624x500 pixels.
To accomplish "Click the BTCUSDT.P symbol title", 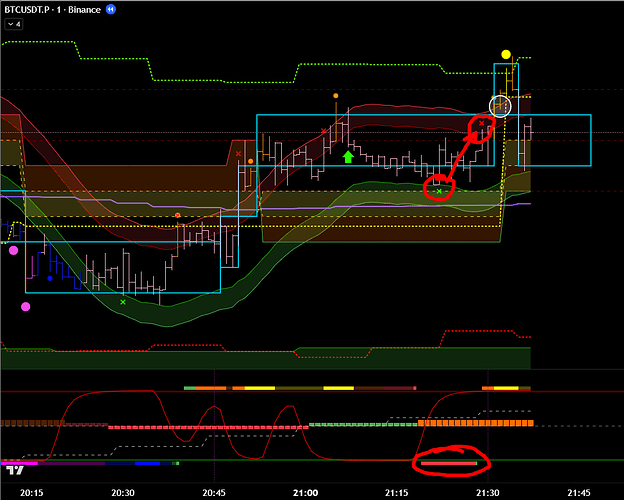I will pos(32,8).
